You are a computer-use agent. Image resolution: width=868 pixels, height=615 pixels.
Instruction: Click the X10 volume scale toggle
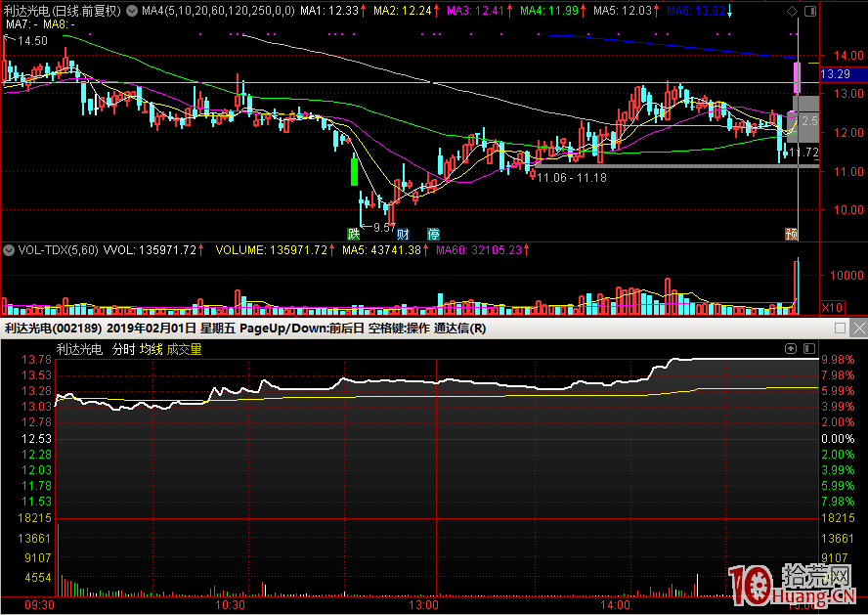click(831, 307)
